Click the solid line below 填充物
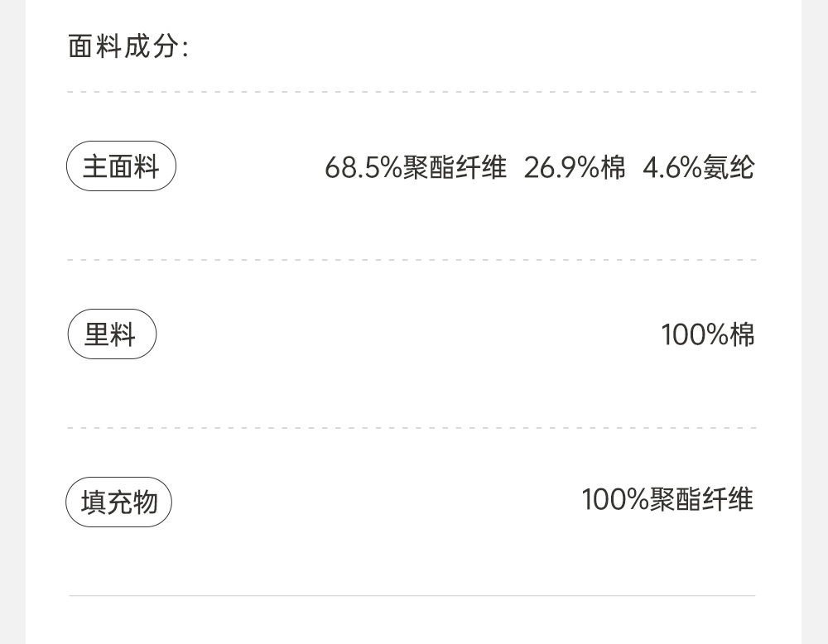Viewport: 828px width, 644px height. 412,595
